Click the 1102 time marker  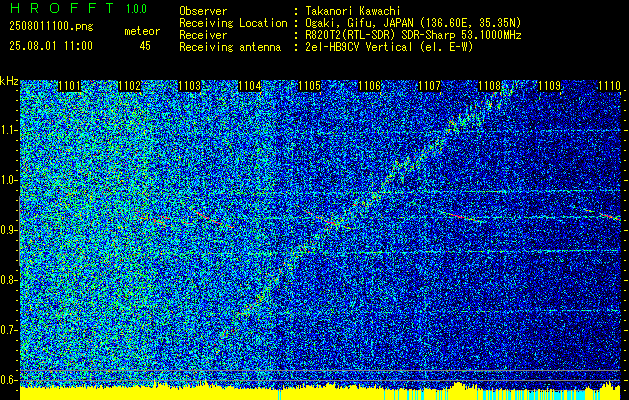(x=130, y=86)
